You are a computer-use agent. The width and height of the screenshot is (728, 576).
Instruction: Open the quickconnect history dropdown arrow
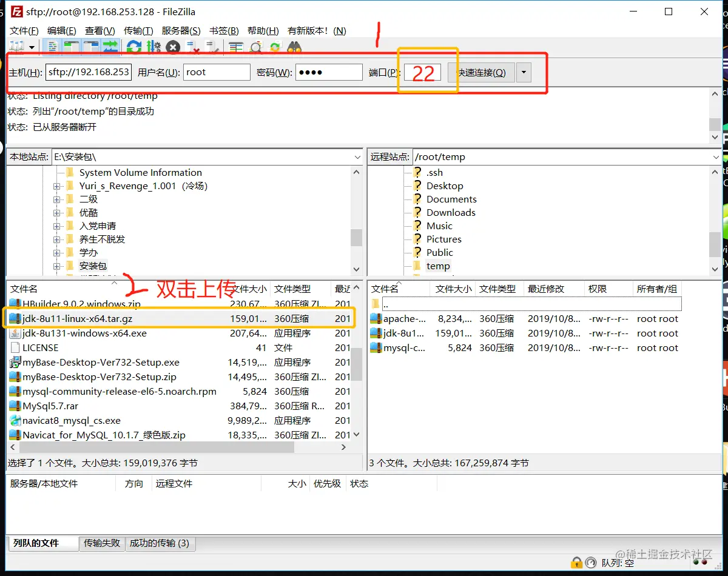coord(525,72)
